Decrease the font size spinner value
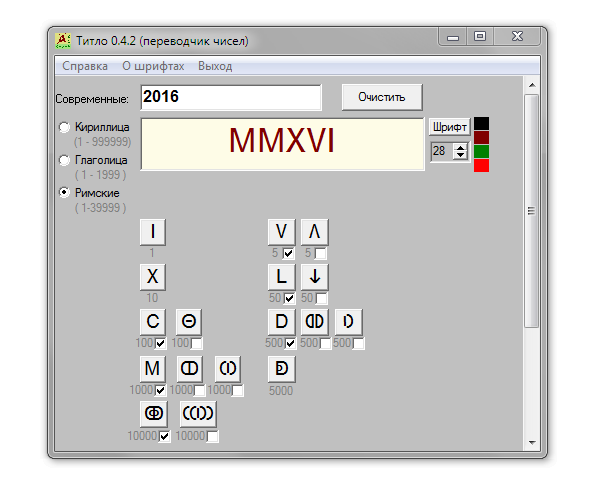This screenshot has width=600, height=486. pyautogui.click(x=460, y=155)
